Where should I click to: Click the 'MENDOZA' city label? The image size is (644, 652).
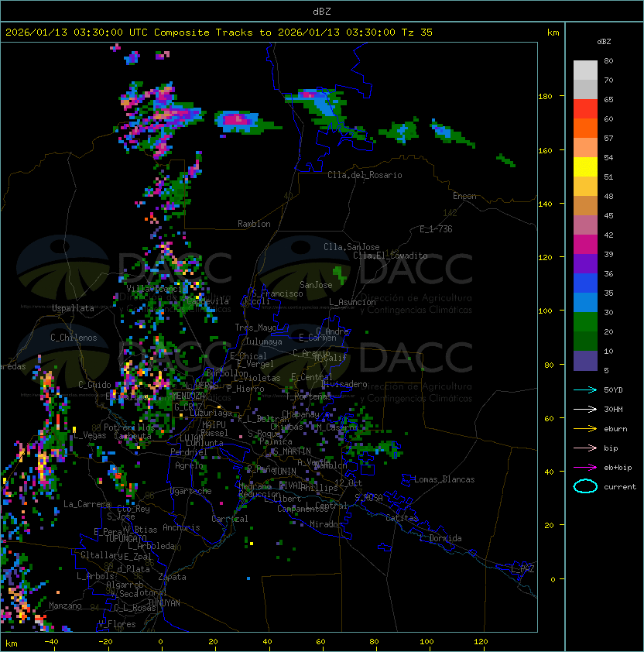tap(188, 396)
